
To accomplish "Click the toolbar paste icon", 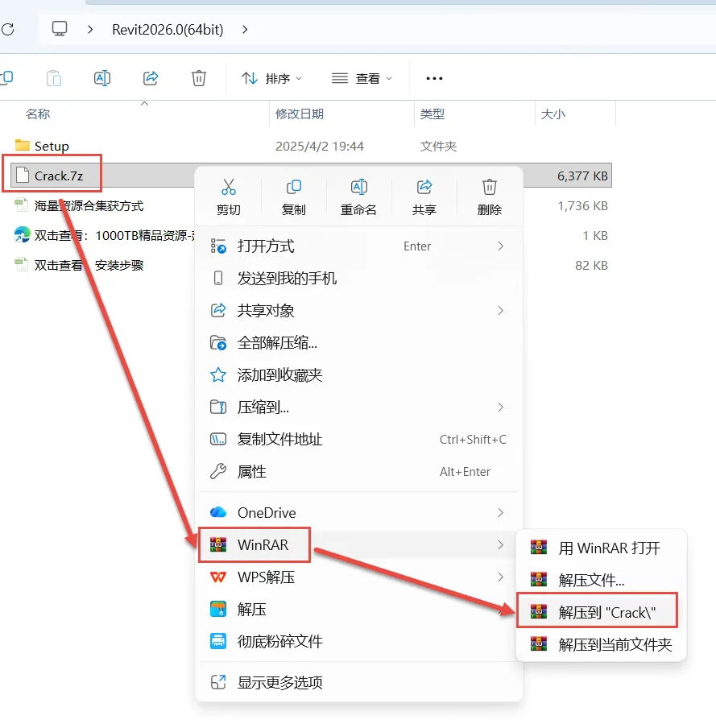I will click(54, 78).
